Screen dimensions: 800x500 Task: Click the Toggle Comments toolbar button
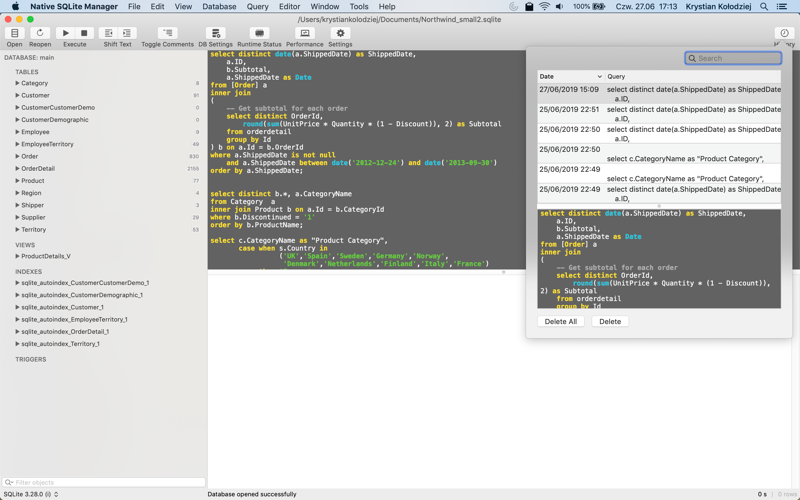pyautogui.click(x=167, y=34)
